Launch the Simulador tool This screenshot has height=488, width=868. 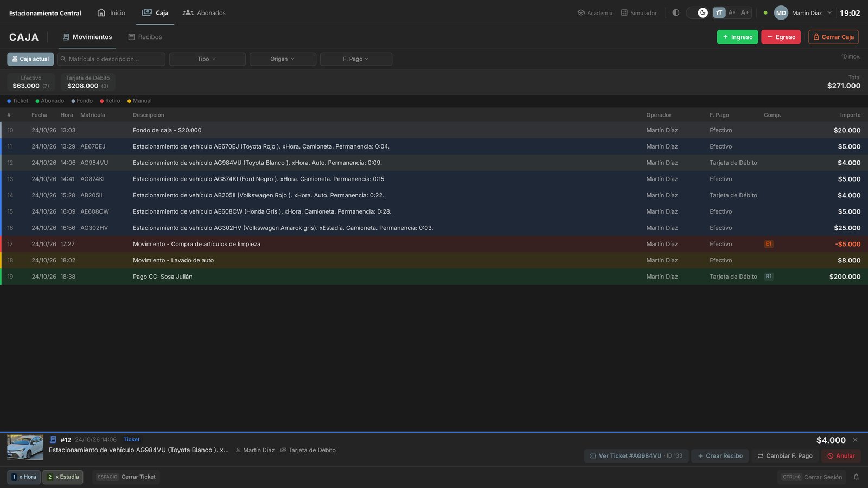tap(639, 12)
